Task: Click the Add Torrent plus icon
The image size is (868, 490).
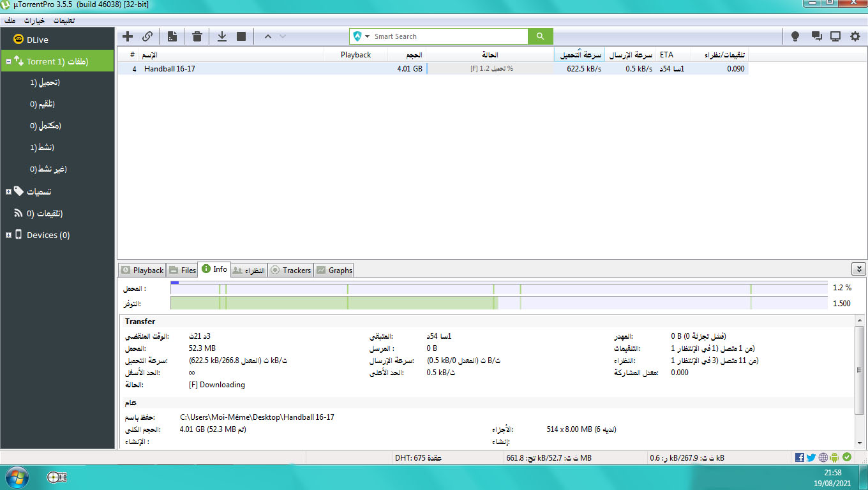Action: [x=128, y=36]
